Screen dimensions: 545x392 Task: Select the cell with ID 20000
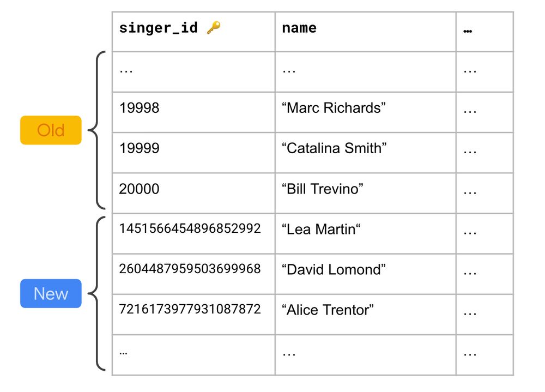click(193, 193)
